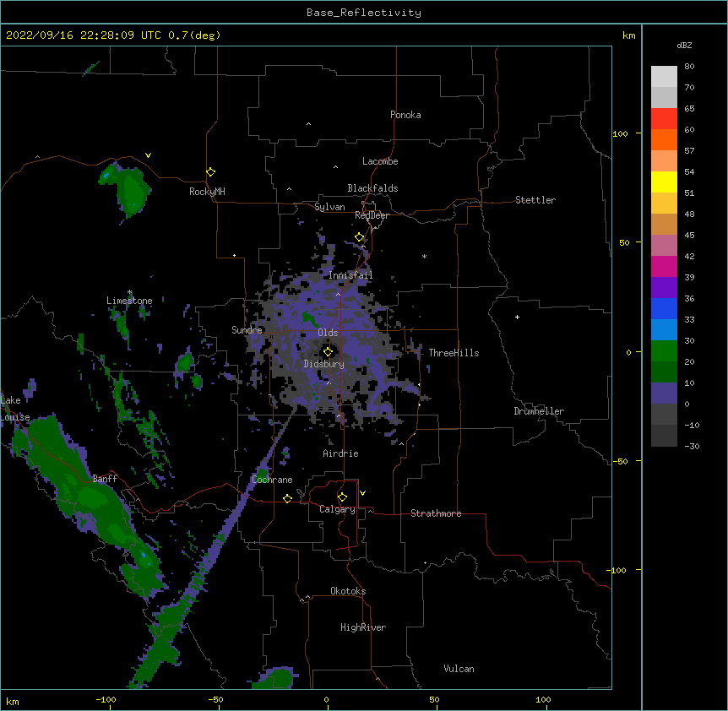Click the Airdrie label
This screenshot has width=728, height=711.
click(341, 453)
